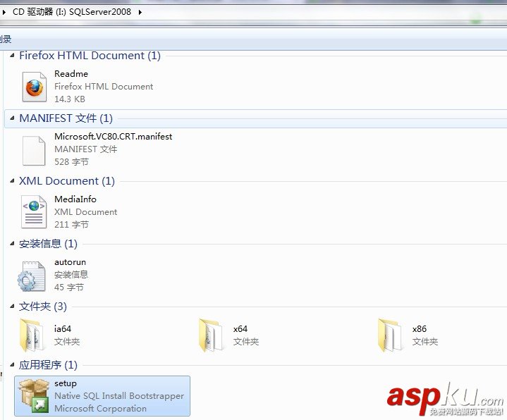This screenshot has width=507, height=420.
Task: Click the autorun file name
Action: click(x=71, y=262)
